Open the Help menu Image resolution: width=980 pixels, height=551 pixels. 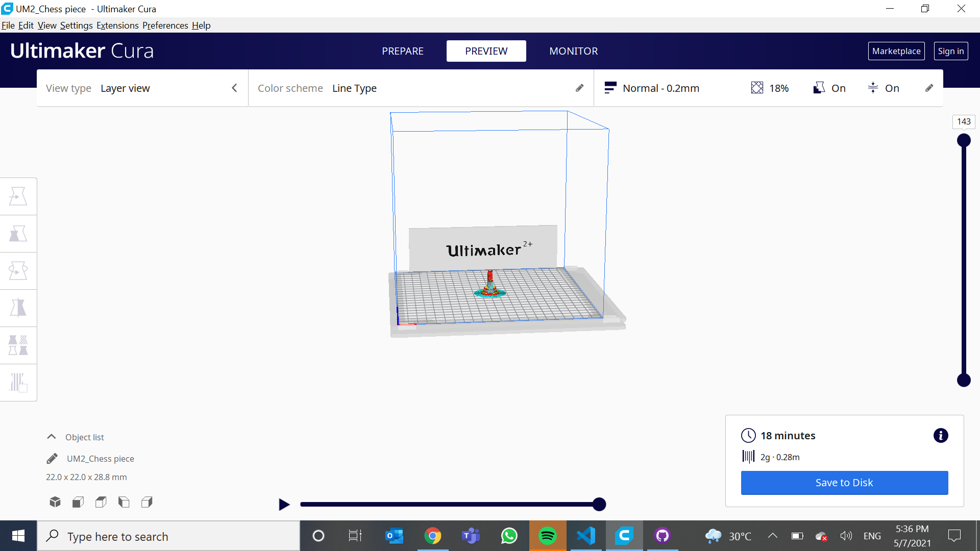pyautogui.click(x=201, y=26)
